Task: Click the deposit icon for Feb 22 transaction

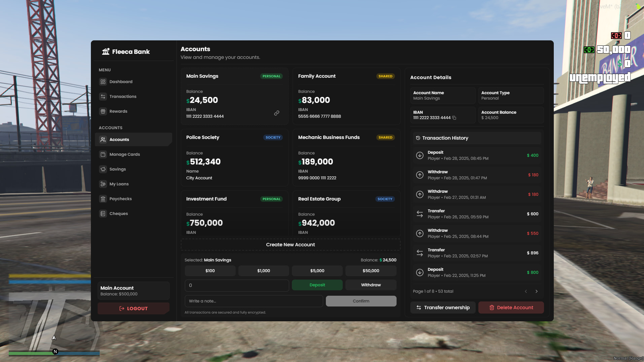Action: tap(420, 273)
